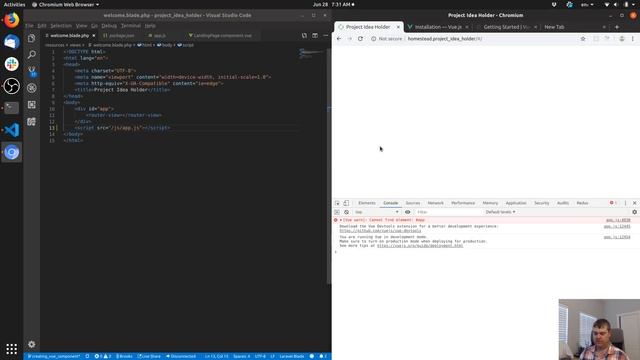Show applications grid in the dock
The width and height of the screenshot is (640, 360).
click(x=11, y=349)
